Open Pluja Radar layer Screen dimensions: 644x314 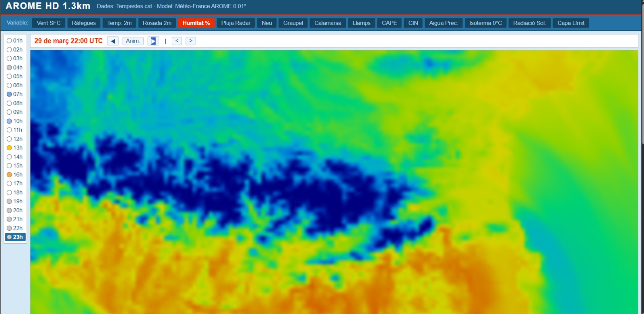tap(235, 23)
